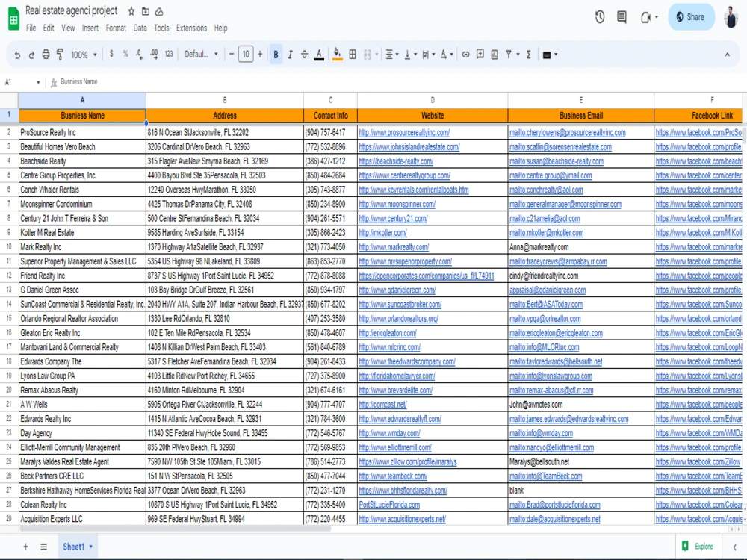Toggle Bold formatting
747x560 pixels.
click(x=276, y=55)
